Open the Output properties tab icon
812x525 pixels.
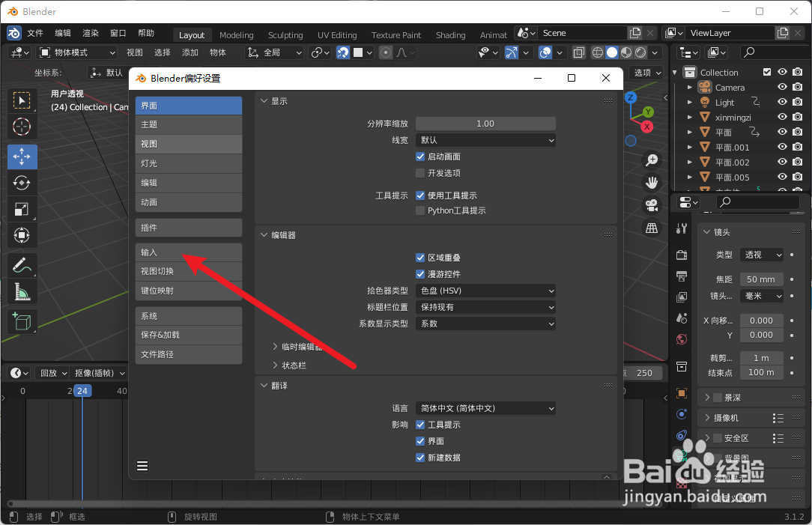pyautogui.click(x=682, y=276)
